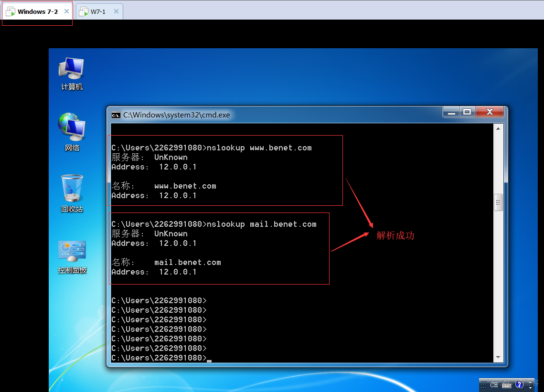Select the 网络 (Network) desktop icon

coord(72,132)
